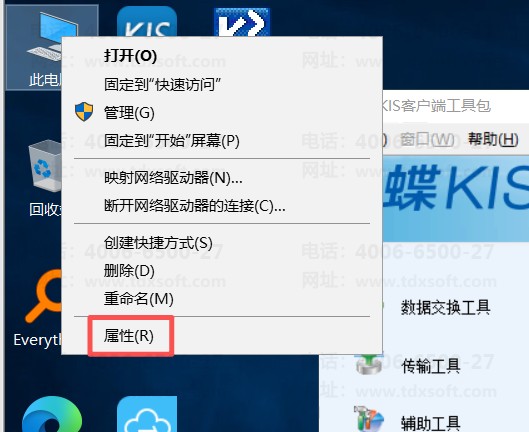
Task: Click the blue arrow application icon
Action: tap(242, 22)
